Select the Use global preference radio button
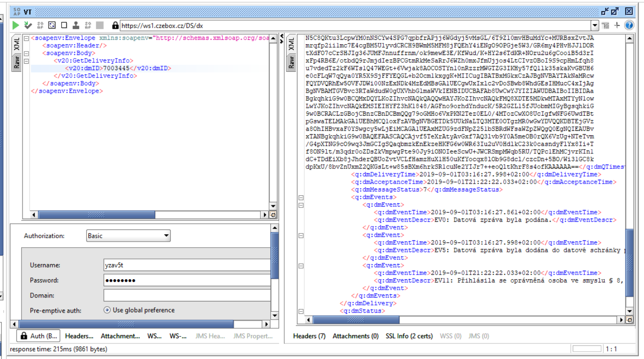The image size is (644, 359). tap(107, 310)
